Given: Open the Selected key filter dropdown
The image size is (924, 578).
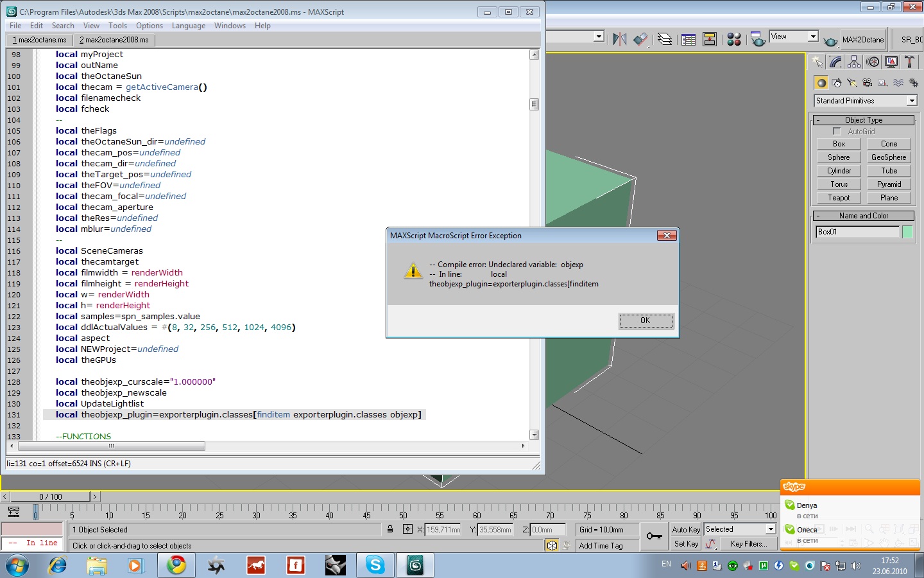Looking at the screenshot, I should [740, 529].
